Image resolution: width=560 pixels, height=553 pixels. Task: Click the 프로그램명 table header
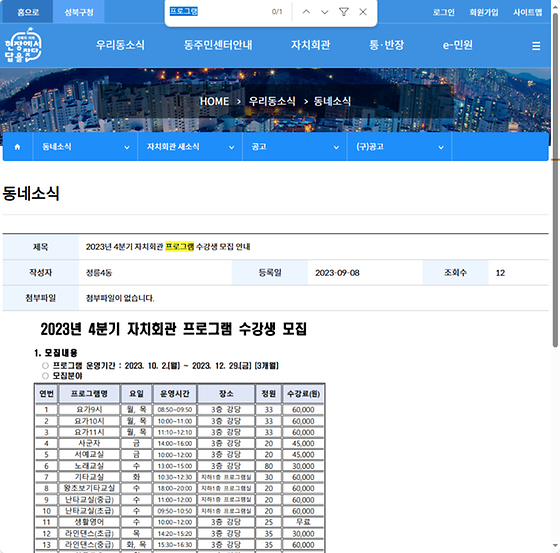point(89,394)
